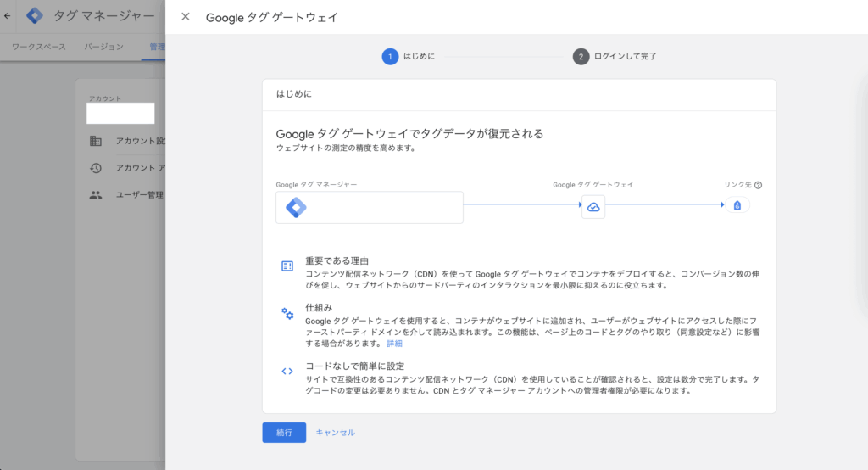Click the はじめに step label

pos(419,57)
